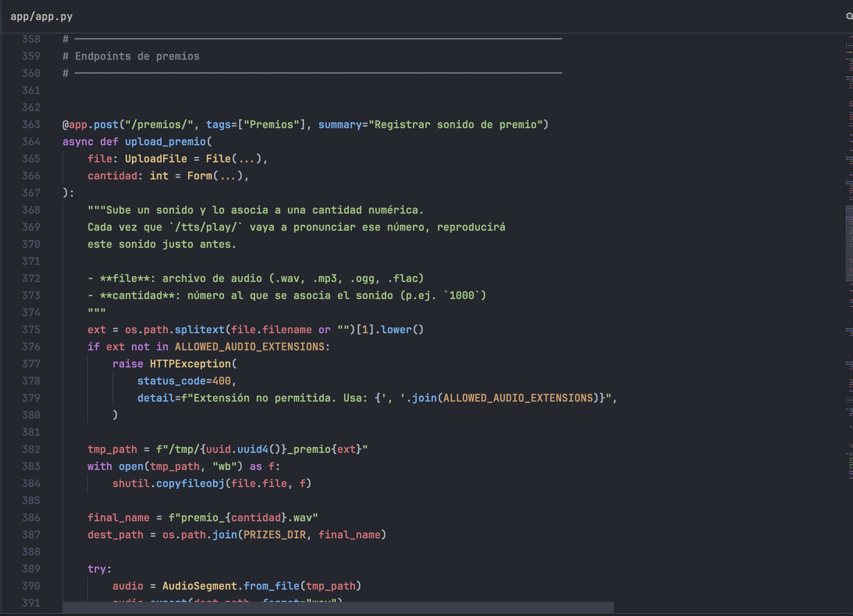This screenshot has height=616, width=853.
Task: Click the horizontal scrollbar at the bottom
Action: [338, 607]
